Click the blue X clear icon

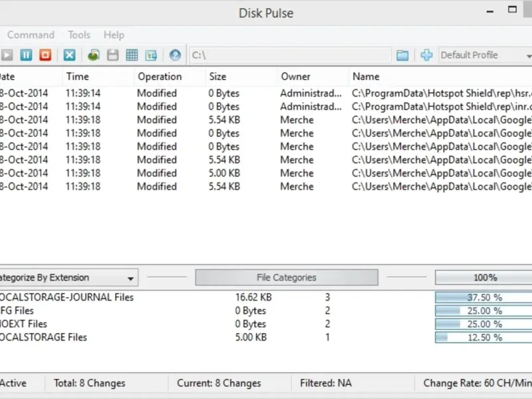[69, 55]
